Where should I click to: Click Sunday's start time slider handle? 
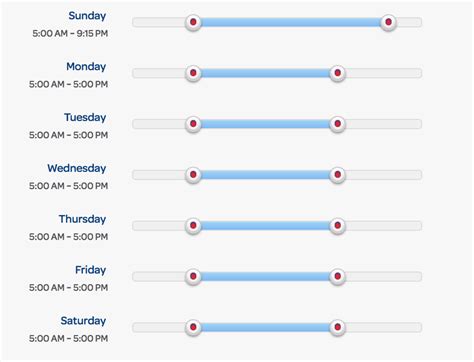point(193,22)
